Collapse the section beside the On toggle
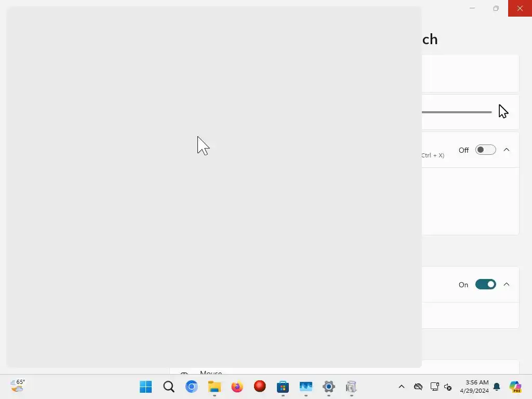This screenshot has width=532, height=399. pyautogui.click(x=507, y=284)
